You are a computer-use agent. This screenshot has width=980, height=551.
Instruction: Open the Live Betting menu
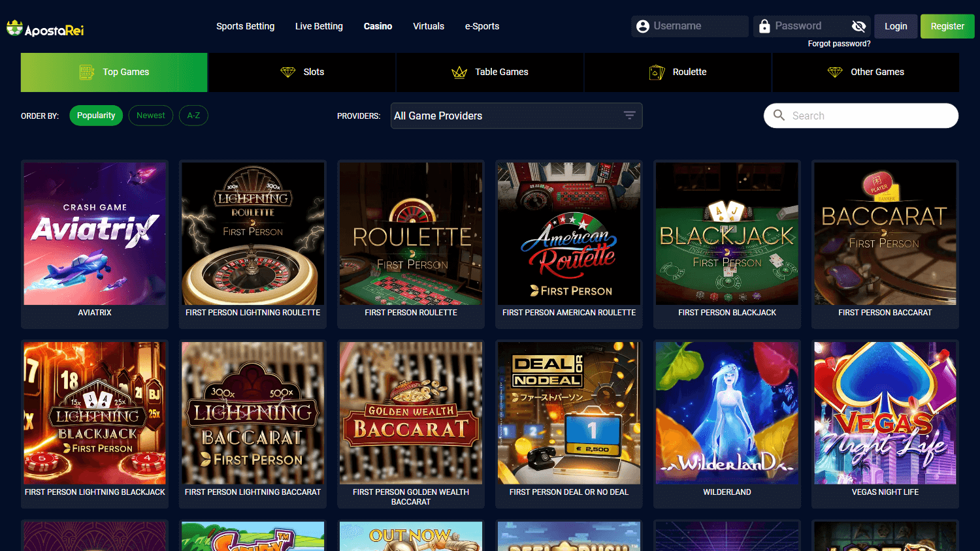319,26
